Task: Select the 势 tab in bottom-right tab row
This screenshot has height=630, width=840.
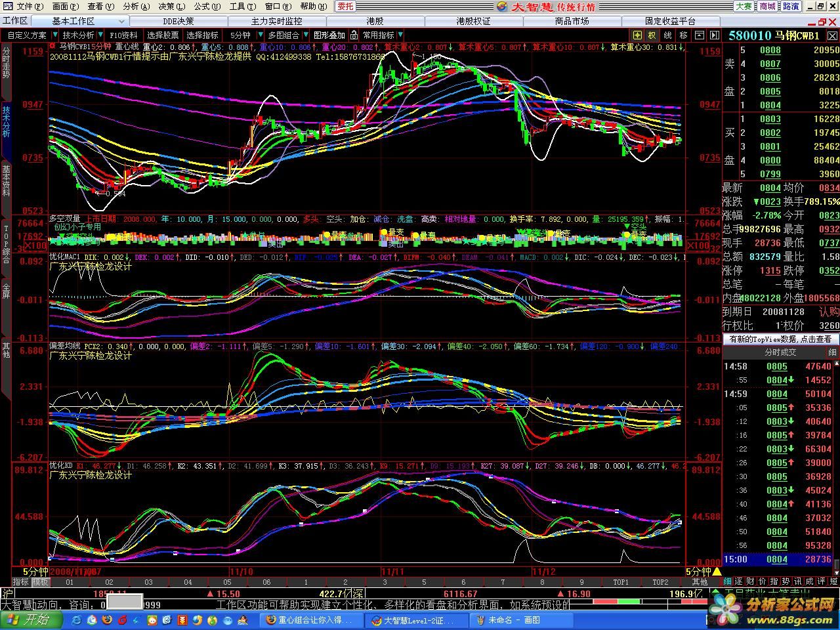Action: tap(786, 581)
